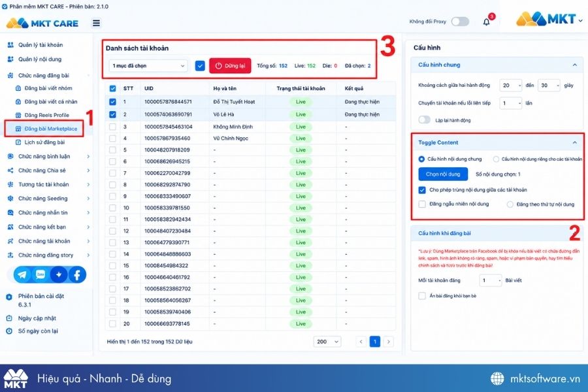588x392 pixels.
Task: Collapse the Cấu hình chung section
Action: 574,65
